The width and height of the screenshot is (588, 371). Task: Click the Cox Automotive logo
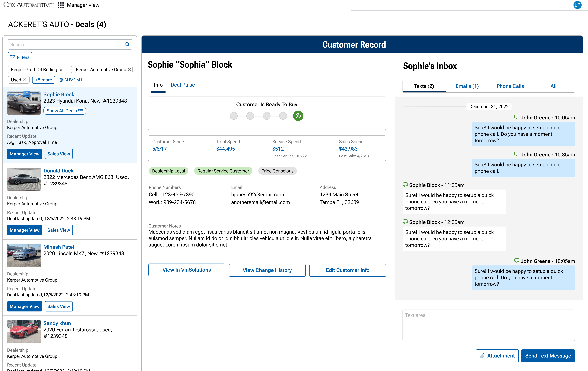pos(28,5)
